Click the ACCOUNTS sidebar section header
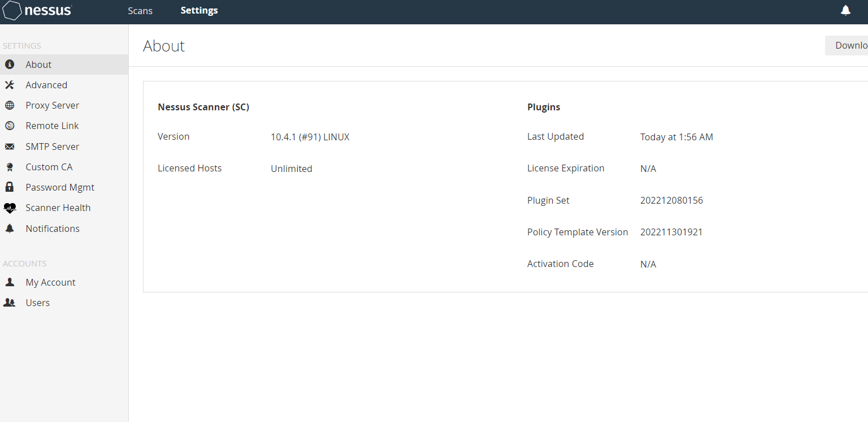This screenshot has width=868, height=422. point(25,264)
